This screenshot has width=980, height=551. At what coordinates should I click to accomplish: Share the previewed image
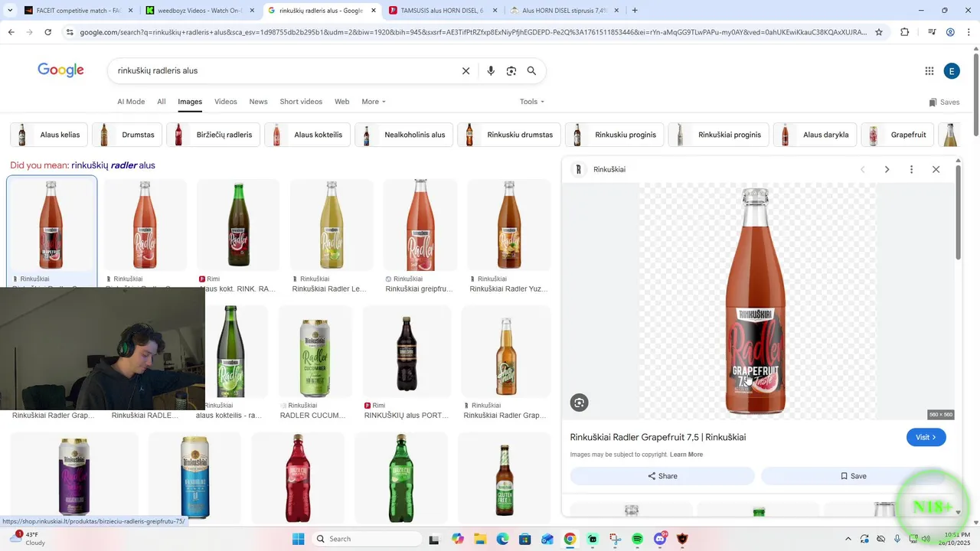pyautogui.click(x=662, y=476)
